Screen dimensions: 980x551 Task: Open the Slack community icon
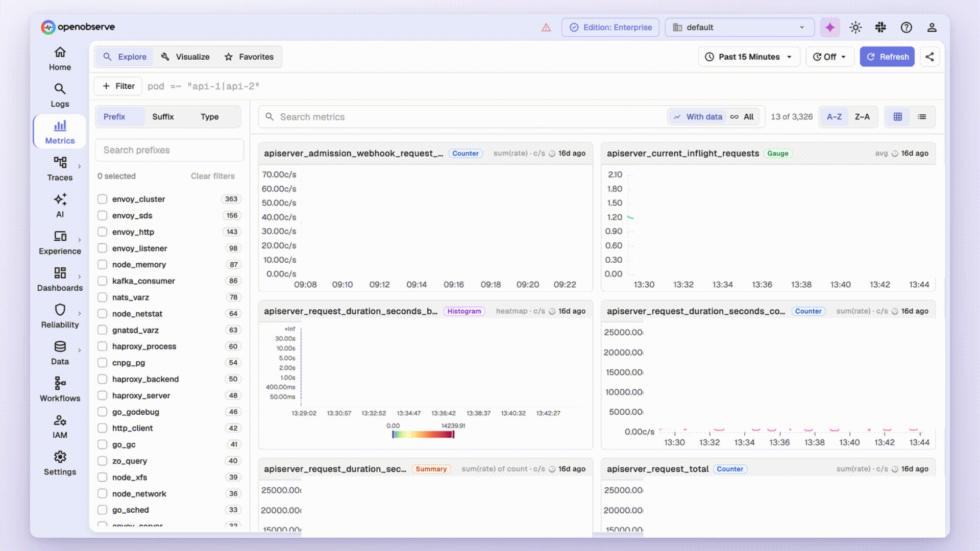coord(880,28)
